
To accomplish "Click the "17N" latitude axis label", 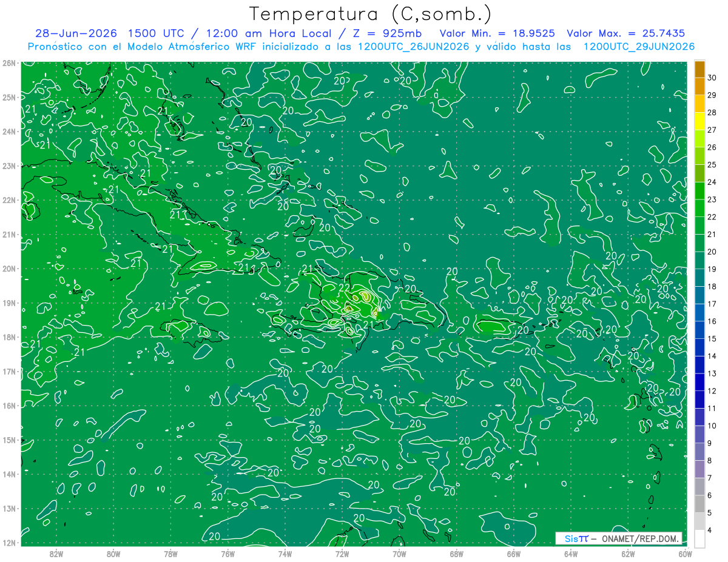I will (x=9, y=371).
